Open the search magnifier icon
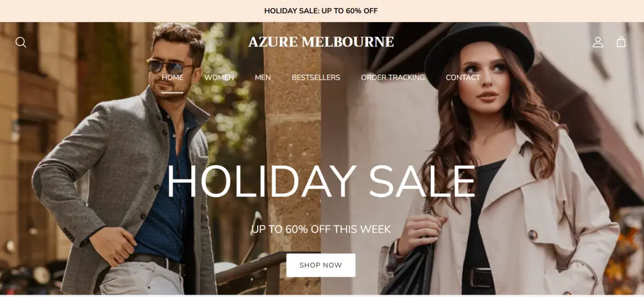 (21, 42)
